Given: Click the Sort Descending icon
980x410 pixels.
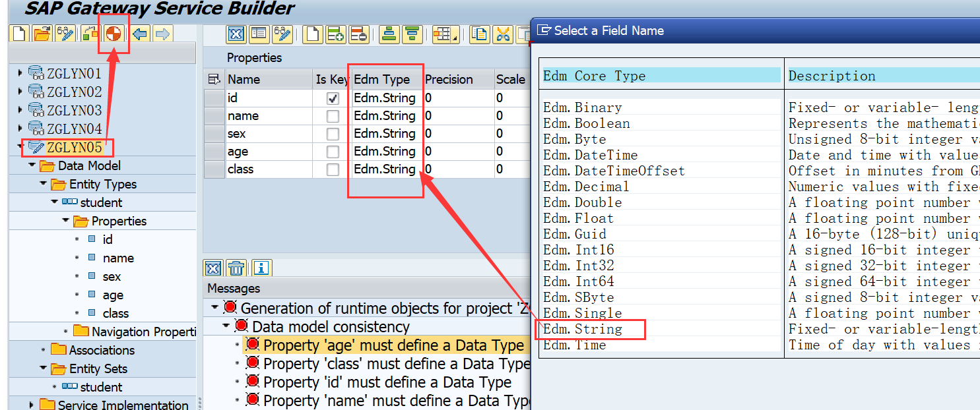Looking at the screenshot, I should click(x=412, y=34).
